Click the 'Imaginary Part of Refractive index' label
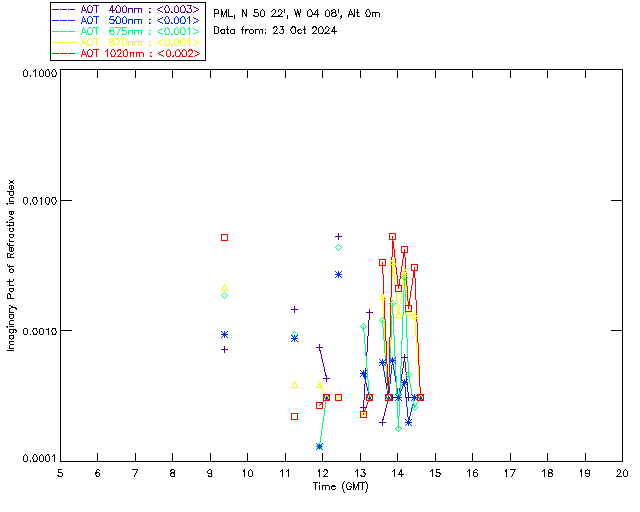The height and width of the screenshot is (512, 640). (11, 265)
